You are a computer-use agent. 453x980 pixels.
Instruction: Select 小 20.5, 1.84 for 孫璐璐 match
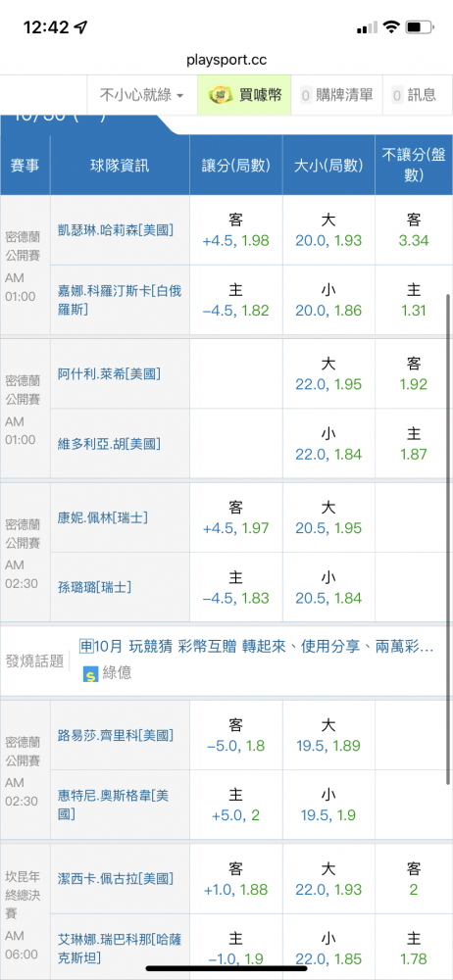tap(328, 587)
